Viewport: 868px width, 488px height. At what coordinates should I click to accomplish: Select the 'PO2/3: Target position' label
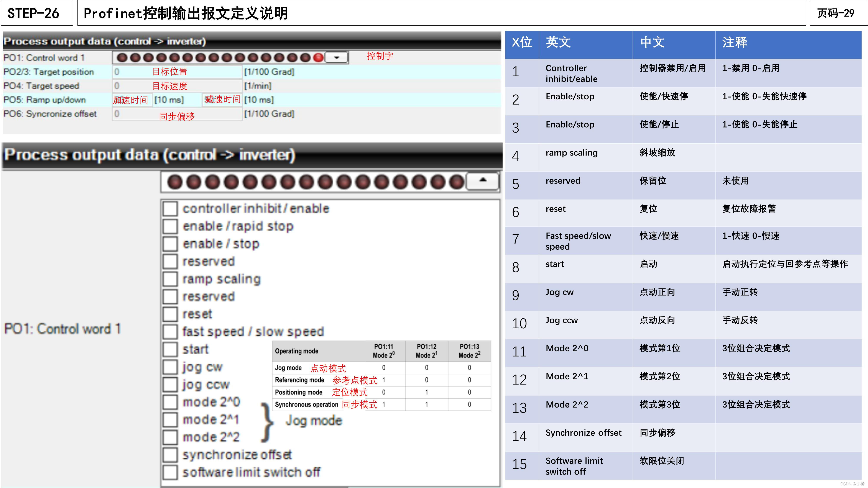[x=49, y=72]
